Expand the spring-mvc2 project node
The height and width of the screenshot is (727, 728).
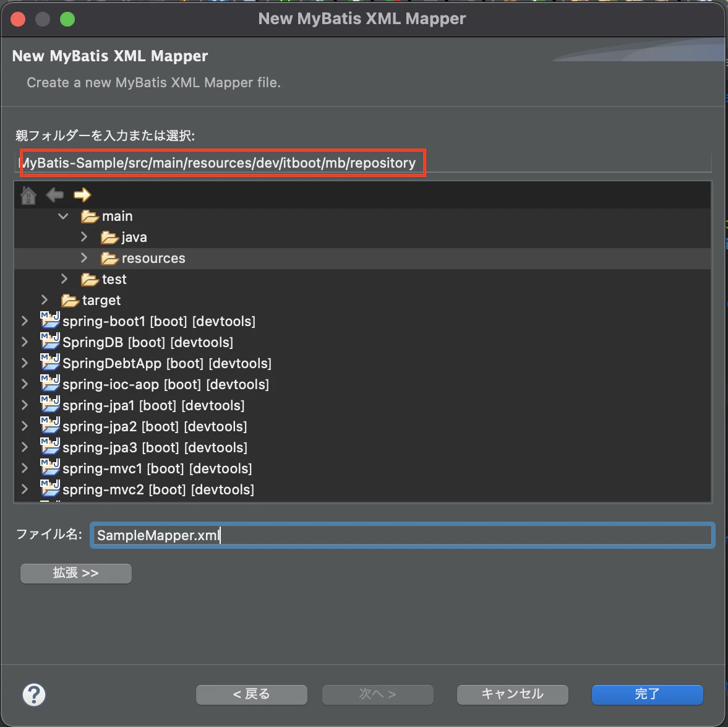click(x=25, y=489)
